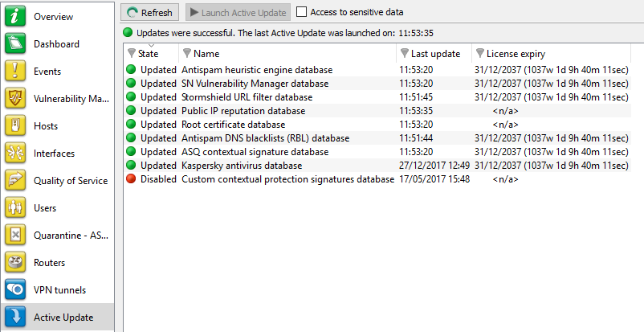
Task: Select Stormshield URL filter database name
Action: (x=247, y=97)
